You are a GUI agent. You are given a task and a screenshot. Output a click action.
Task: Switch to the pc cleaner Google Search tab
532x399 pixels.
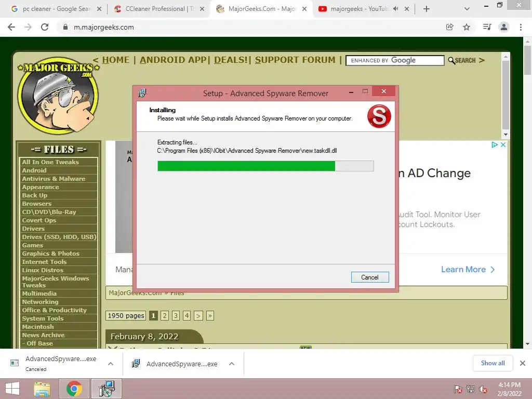56,9
